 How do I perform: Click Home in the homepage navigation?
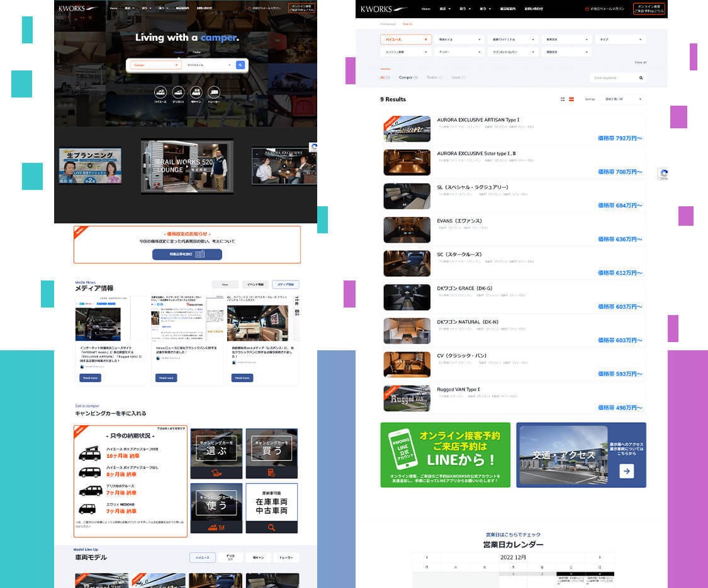tap(113, 8)
